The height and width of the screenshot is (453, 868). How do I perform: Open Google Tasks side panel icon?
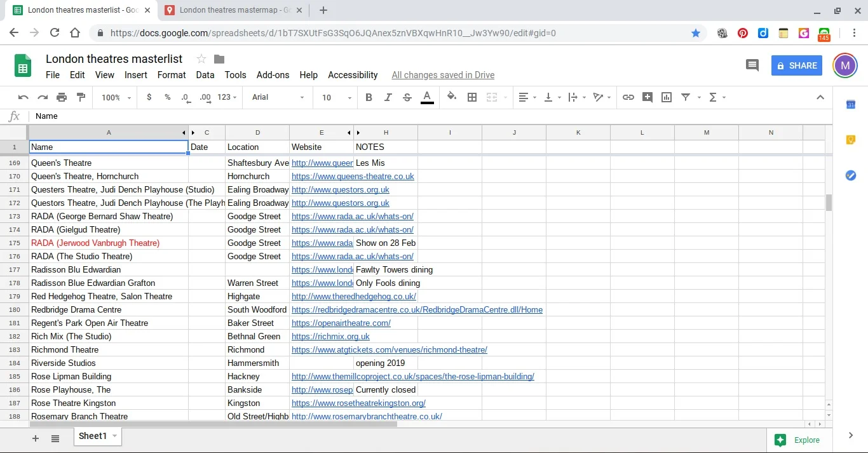[x=851, y=175]
